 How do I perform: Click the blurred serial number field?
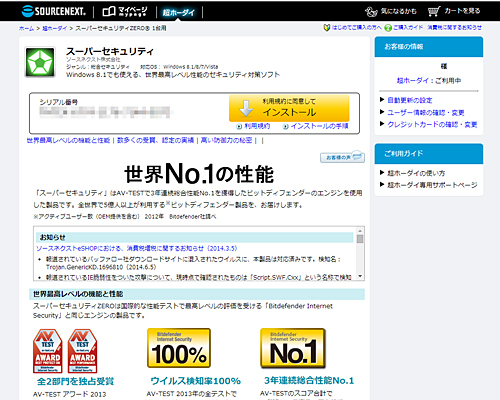[105, 112]
